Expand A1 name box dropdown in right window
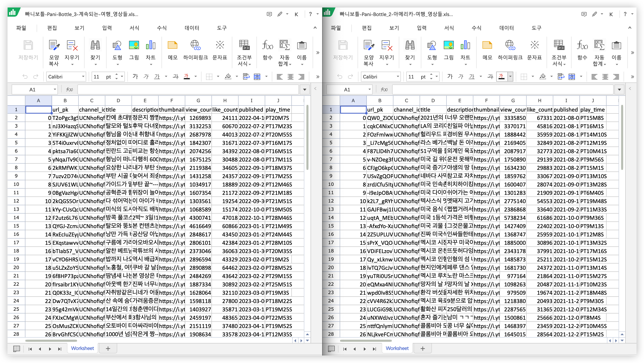The image size is (644, 363). pyautogui.click(x=369, y=90)
